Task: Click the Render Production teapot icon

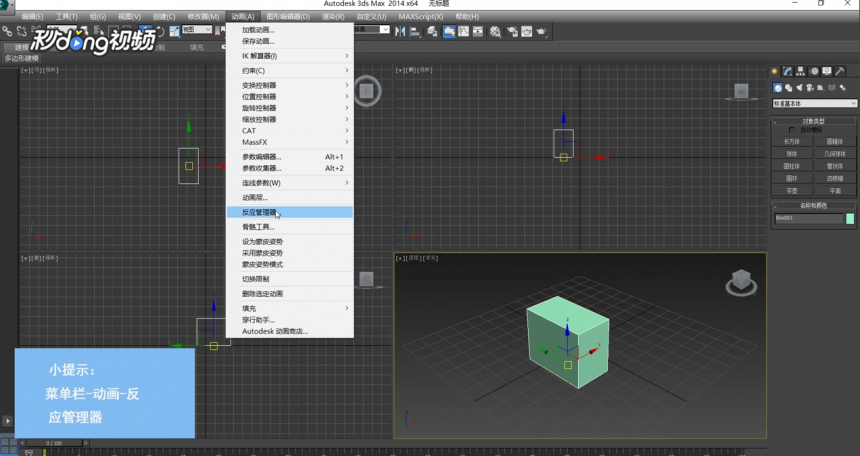Action: [541, 31]
